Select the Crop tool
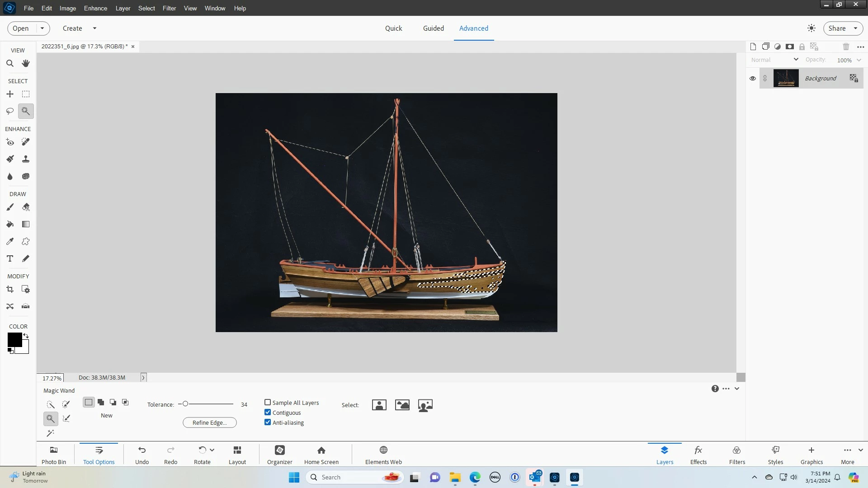The image size is (868, 488). tap(10, 290)
